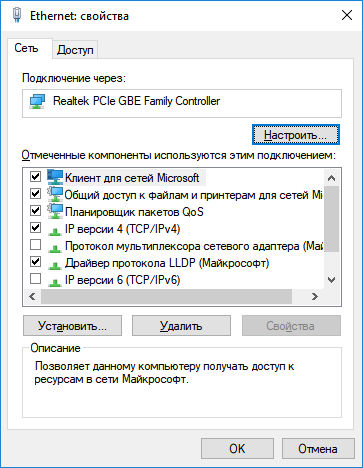Viewport: 363px width, 468px height.
Task: Check the Протокол мультиплексора checkbox
Action: tap(35, 245)
